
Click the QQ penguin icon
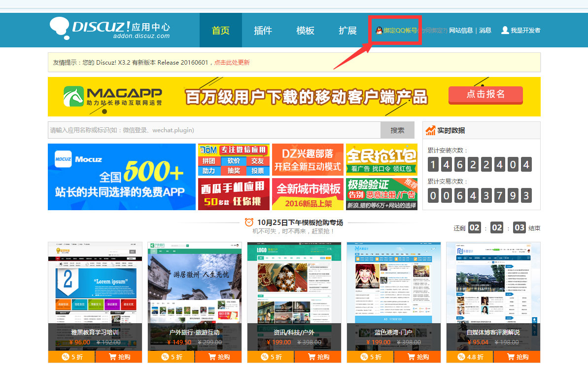[x=379, y=31]
